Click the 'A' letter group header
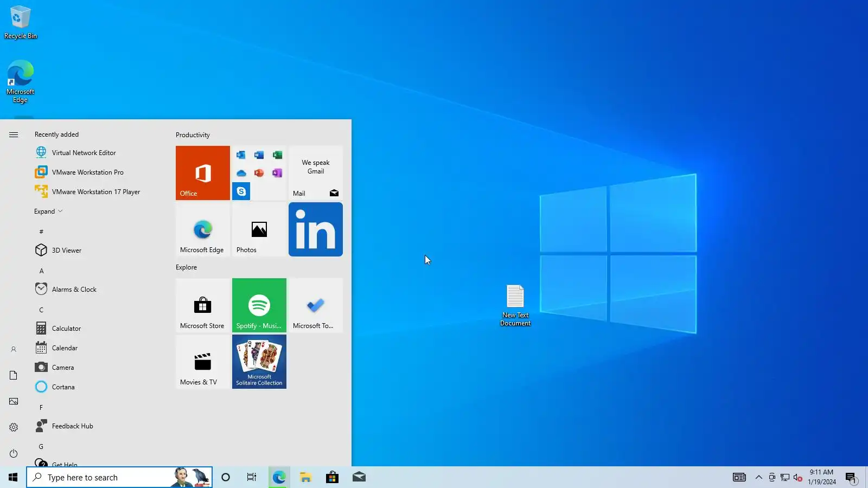This screenshot has width=868, height=488. tap(41, 271)
